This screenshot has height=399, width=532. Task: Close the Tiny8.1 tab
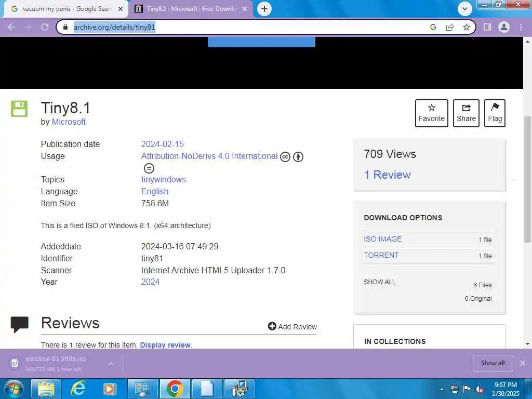pos(245,9)
